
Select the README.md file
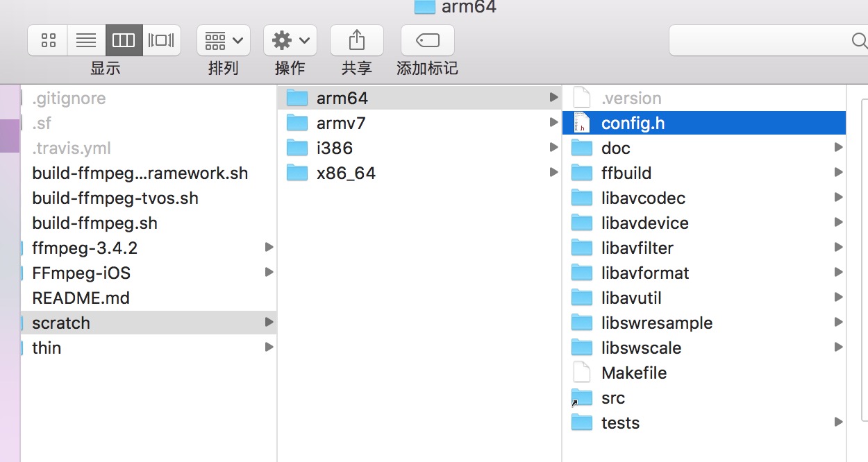pos(81,298)
